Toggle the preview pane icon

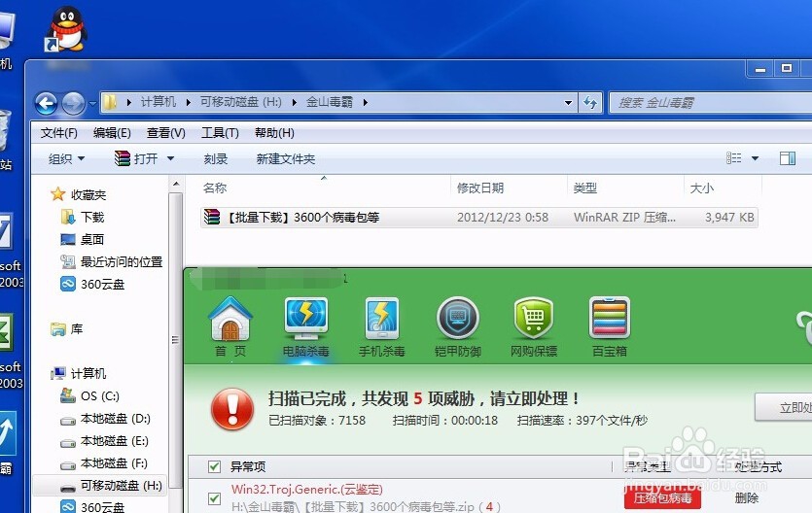click(x=787, y=158)
